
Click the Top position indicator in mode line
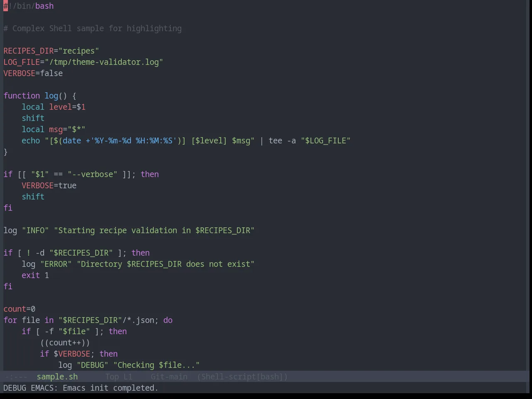[112, 377]
